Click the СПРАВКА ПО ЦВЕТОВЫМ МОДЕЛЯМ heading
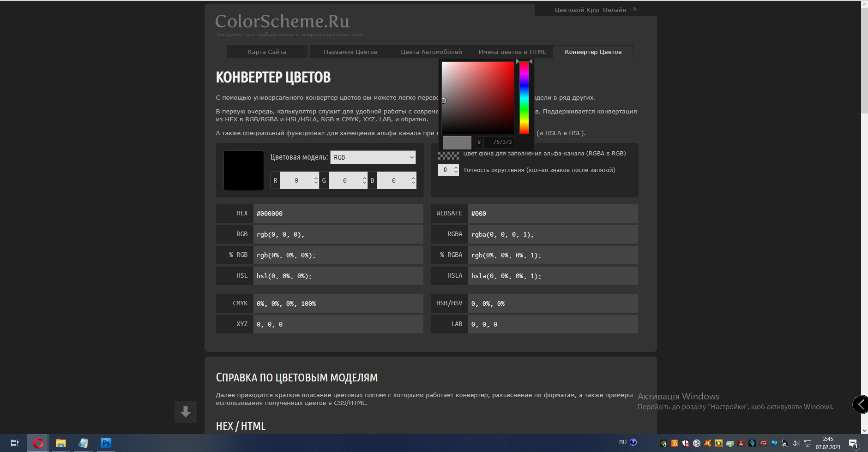The width and height of the screenshot is (868, 452). [297, 378]
